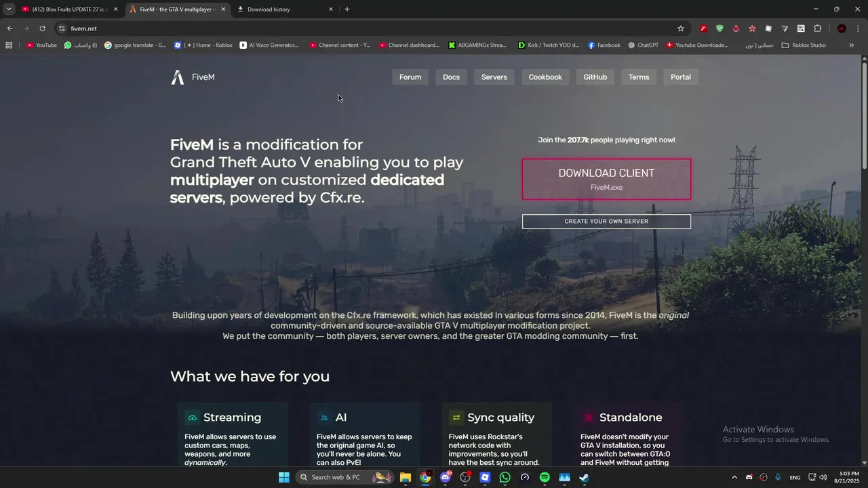Show hidden system tray icons
Screen dimensions: 868x488
pos(734,477)
